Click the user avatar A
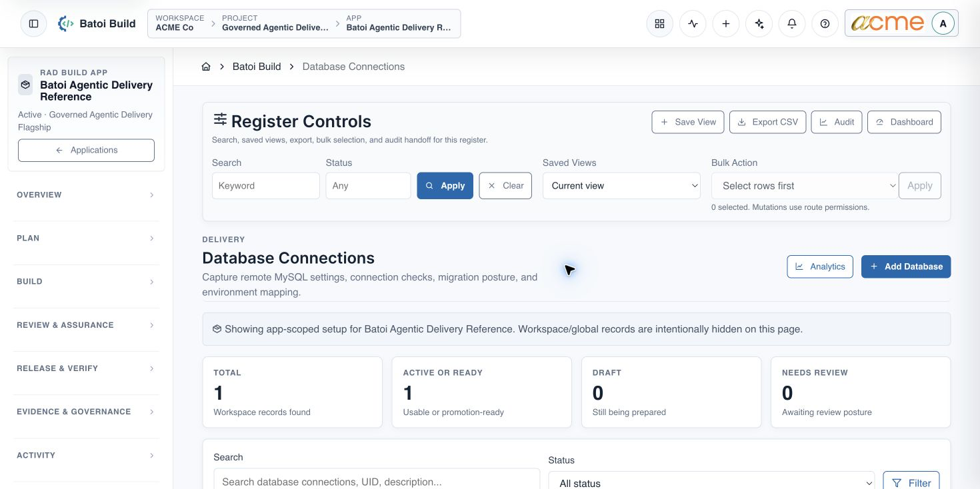Viewport: 980px width, 489px height. click(943, 23)
